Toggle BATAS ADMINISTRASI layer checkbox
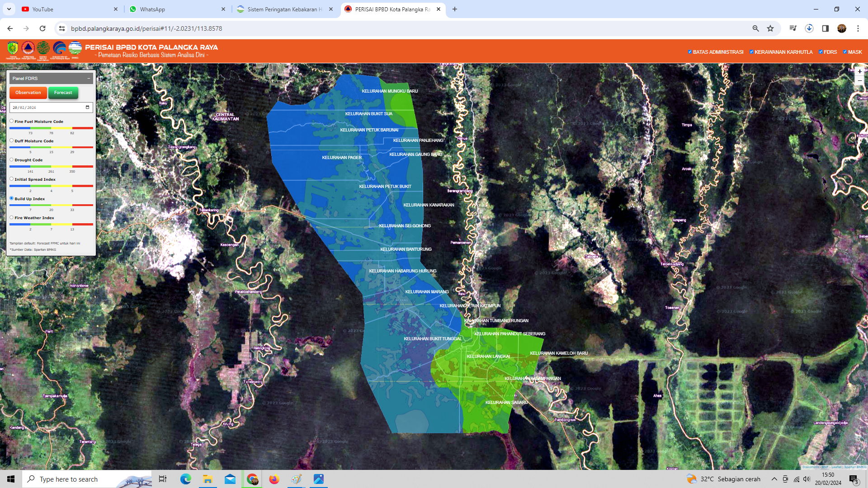This screenshot has height=488, width=868. point(690,52)
